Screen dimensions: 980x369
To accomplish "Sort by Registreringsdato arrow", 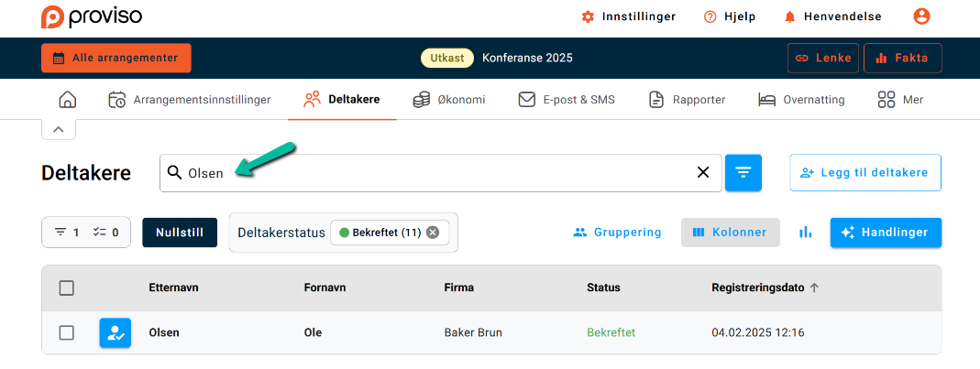I will tap(814, 288).
